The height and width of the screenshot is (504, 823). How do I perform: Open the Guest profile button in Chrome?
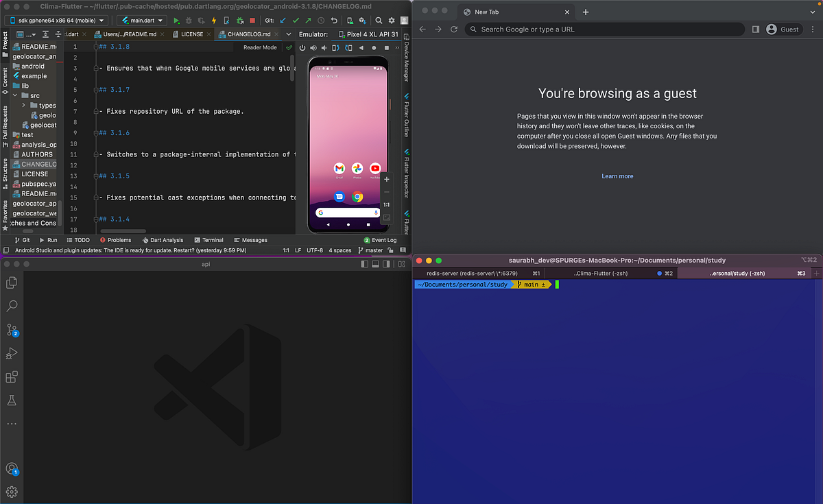783,29
